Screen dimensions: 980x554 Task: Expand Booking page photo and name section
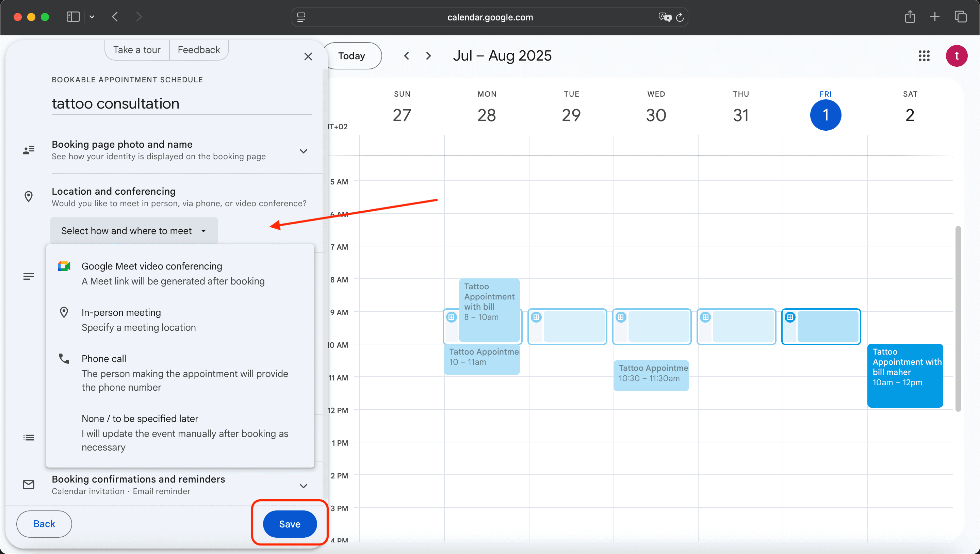[303, 151]
